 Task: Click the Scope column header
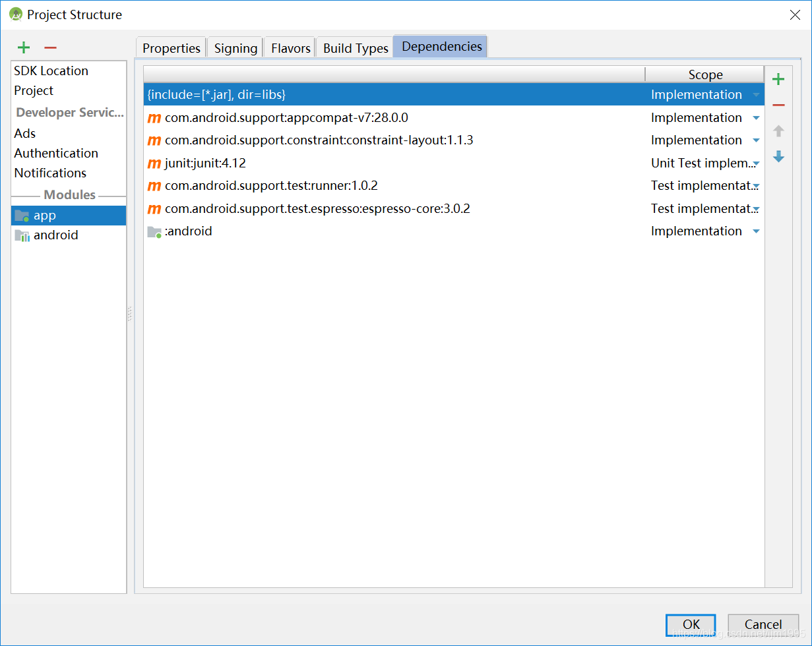coord(705,74)
